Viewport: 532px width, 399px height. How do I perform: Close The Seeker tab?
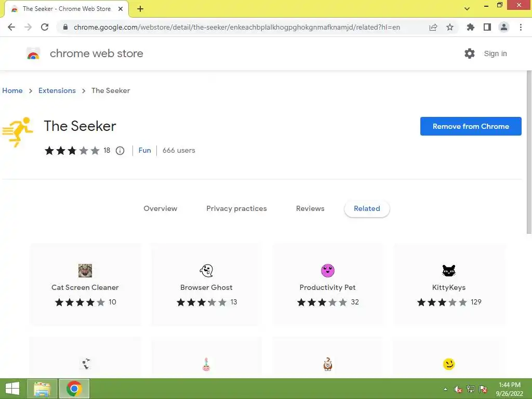pyautogui.click(x=121, y=9)
